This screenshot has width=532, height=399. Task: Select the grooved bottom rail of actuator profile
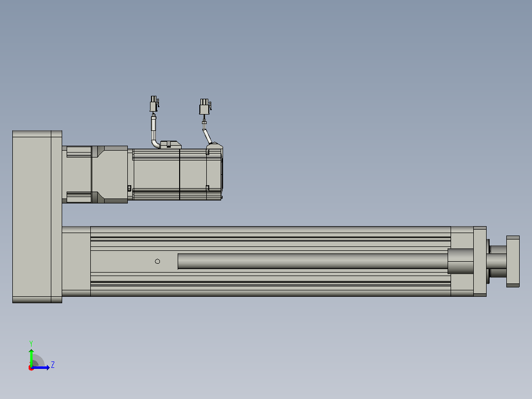pos(270,284)
